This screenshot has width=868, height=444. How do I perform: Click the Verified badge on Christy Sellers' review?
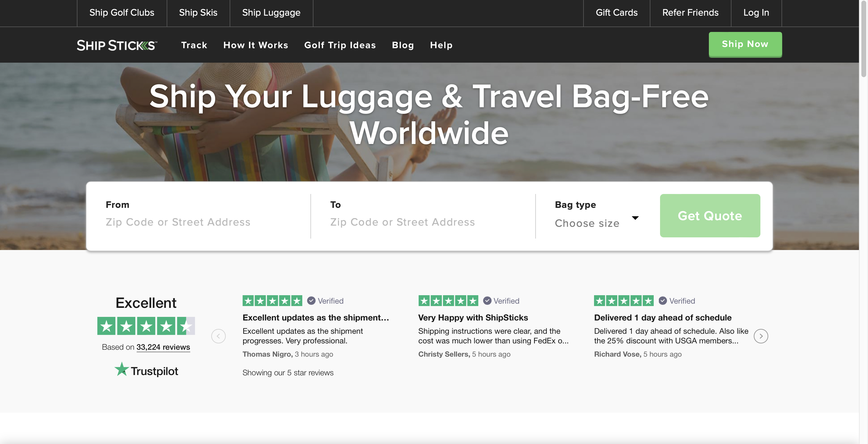501,301
